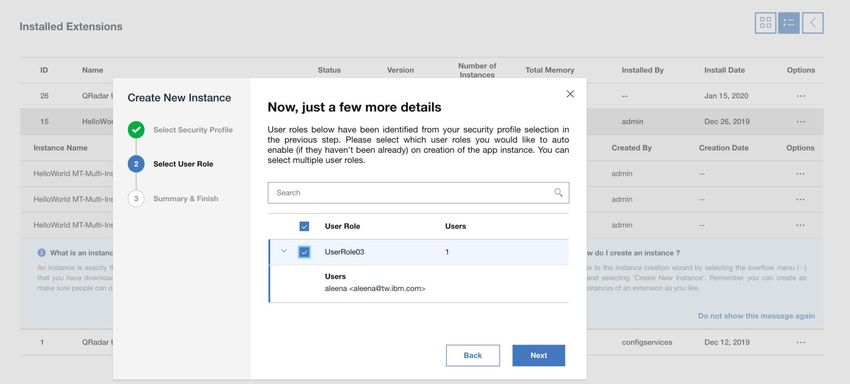Switch to list view icon
This screenshot has width=850, height=384.
click(x=789, y=23)
